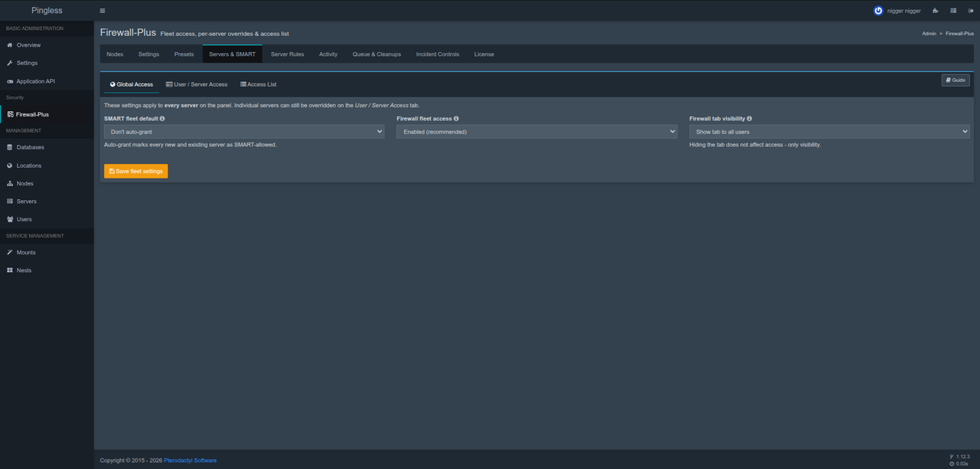
Task: Click the version number 1.12.3
Action: (962, 457)
